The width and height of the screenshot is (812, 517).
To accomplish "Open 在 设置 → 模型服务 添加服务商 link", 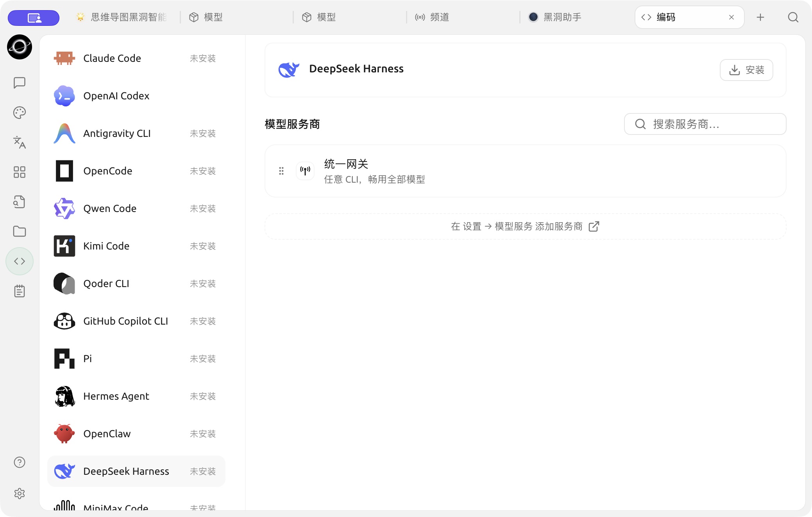I will (x=525, y=226).
